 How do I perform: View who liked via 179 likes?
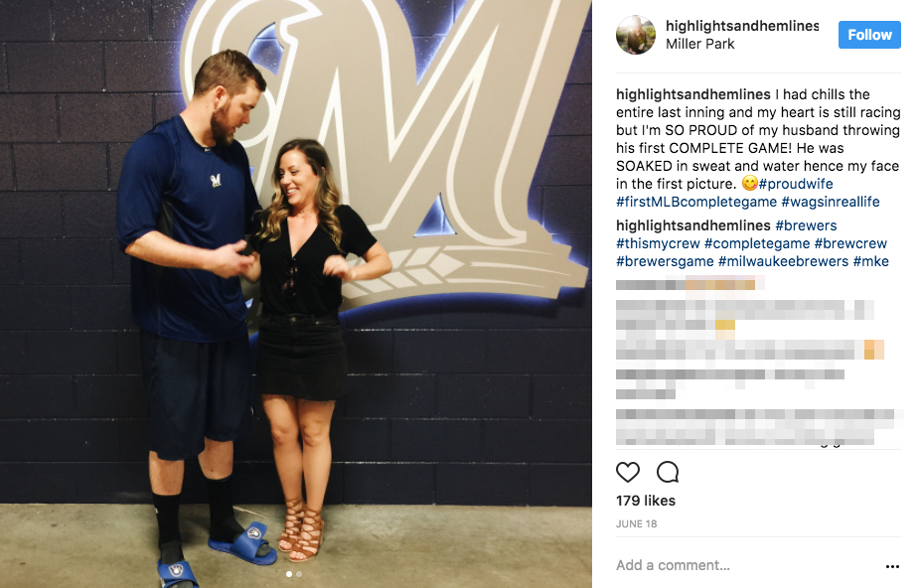point(646,501)
